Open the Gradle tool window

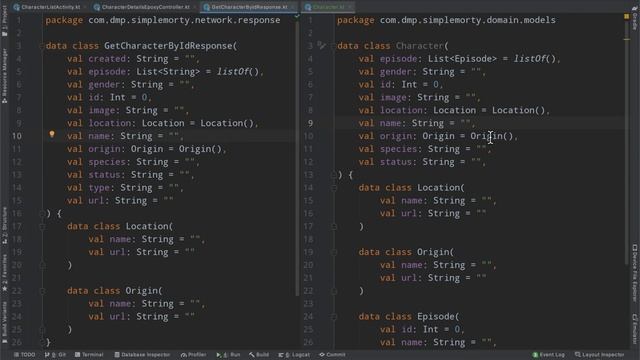click(x=635, y=18)
